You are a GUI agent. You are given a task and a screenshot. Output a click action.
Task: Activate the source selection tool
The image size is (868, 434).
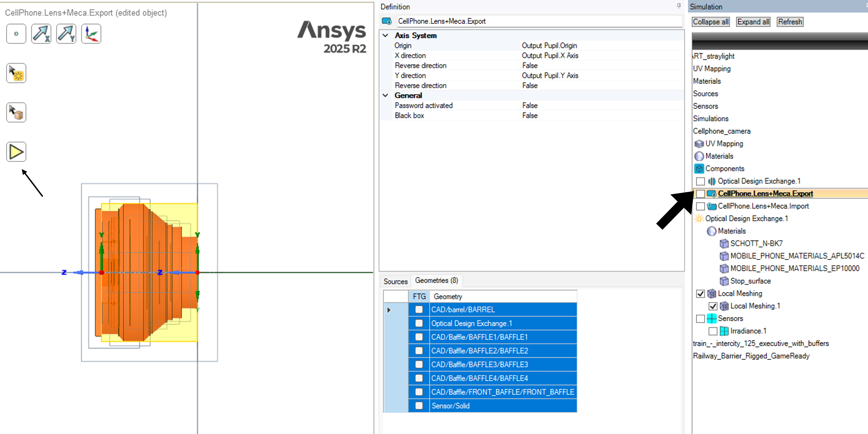coord(16,73)
